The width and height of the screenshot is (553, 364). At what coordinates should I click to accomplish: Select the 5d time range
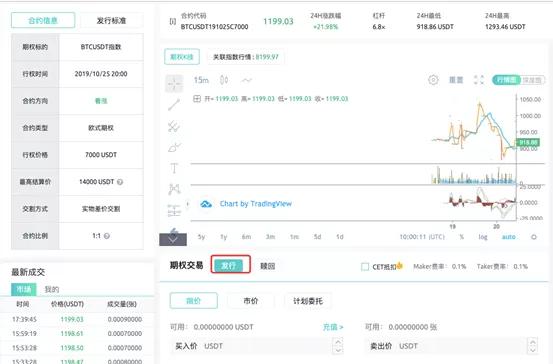pos(317,237)
